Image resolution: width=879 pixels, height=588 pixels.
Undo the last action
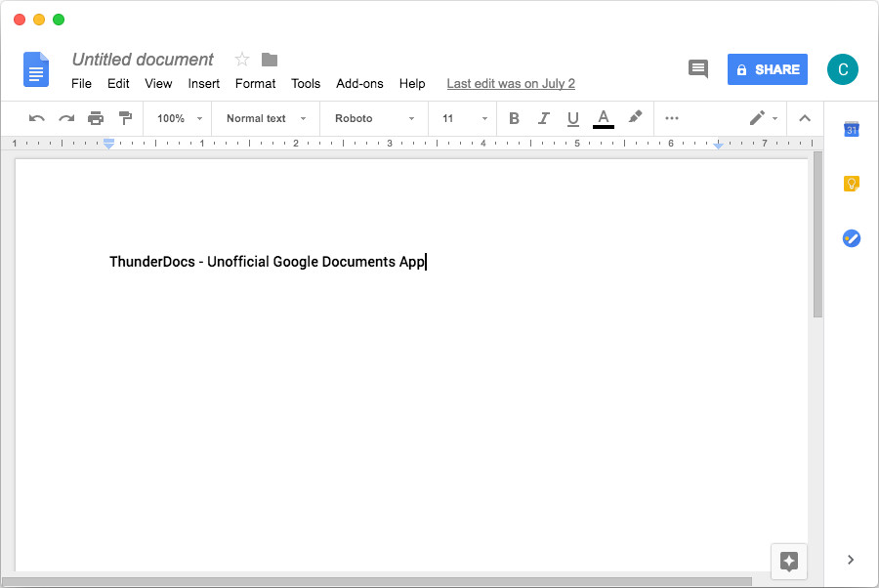pyautogui.click(x=37, y=118)
